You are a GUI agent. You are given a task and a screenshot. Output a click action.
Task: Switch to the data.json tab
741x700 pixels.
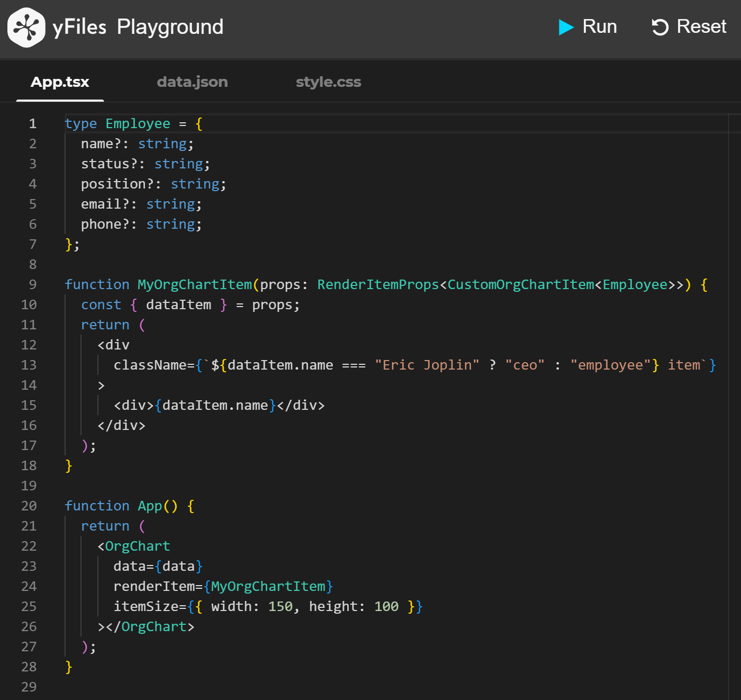(192, 82)
